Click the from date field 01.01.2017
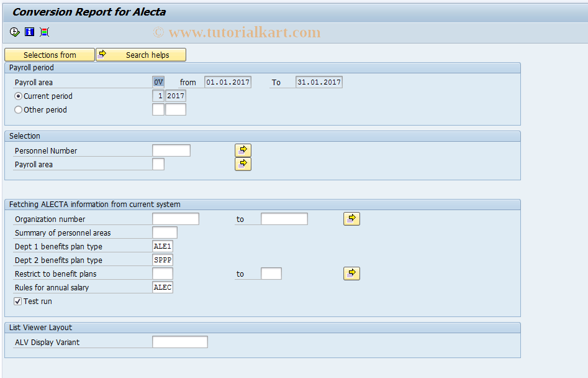This screenshot has width=588, height=378. [228, 82]
